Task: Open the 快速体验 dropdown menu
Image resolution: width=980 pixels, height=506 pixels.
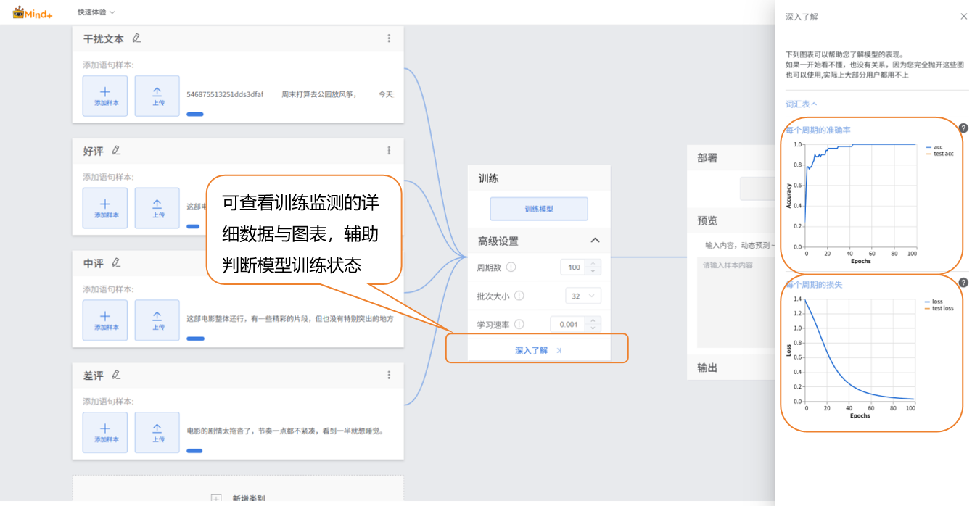Action: pos(96,12)
